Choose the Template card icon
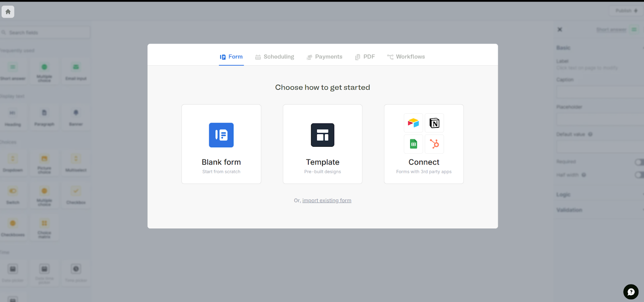 (x=322, y=135)
